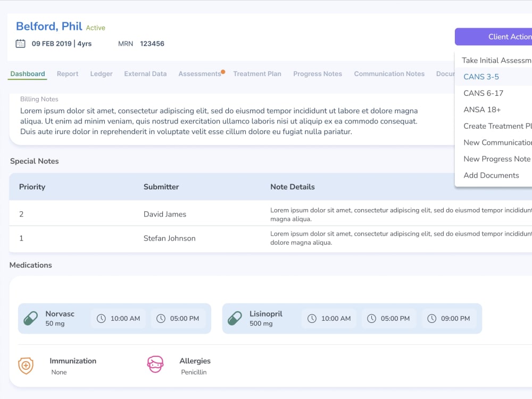This screenshot has width=532, height=399.
Task: Click the patient name "Belford, Phil"
Action: click(48, 26)
